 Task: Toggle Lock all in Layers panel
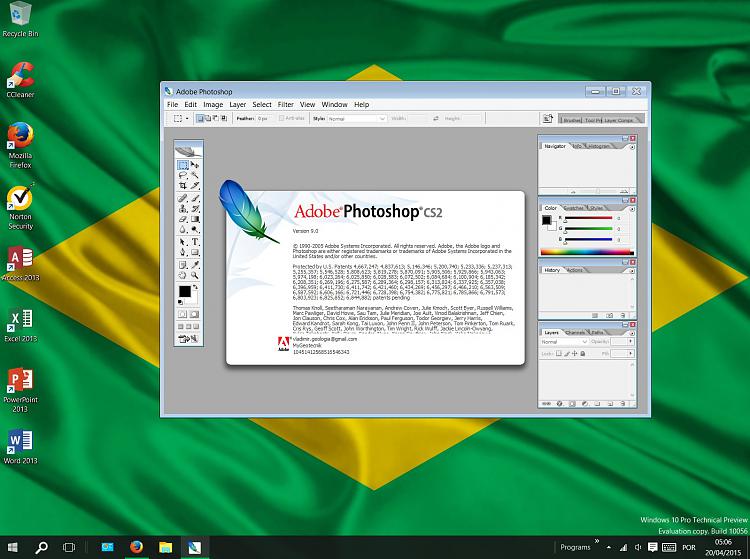pos(583,354)
